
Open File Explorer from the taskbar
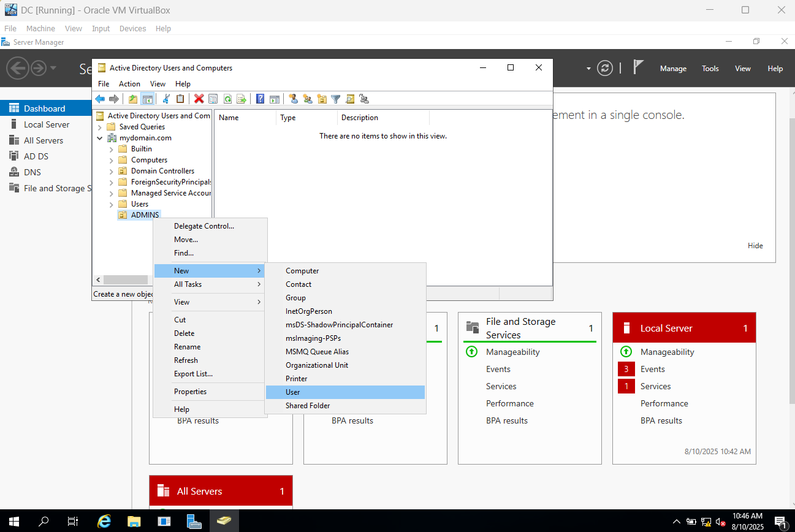[134, 521]
